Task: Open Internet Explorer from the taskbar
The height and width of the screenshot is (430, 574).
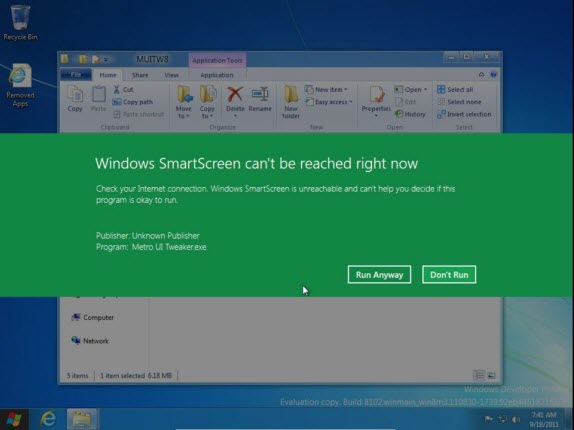Action: tap(48, 419)
